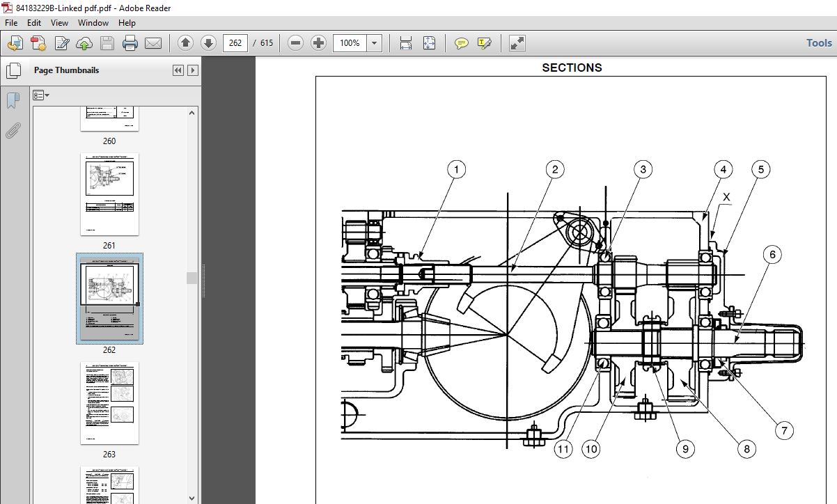Click the current page number field
This screenshot has height=504, width=837.
point(235,43)
